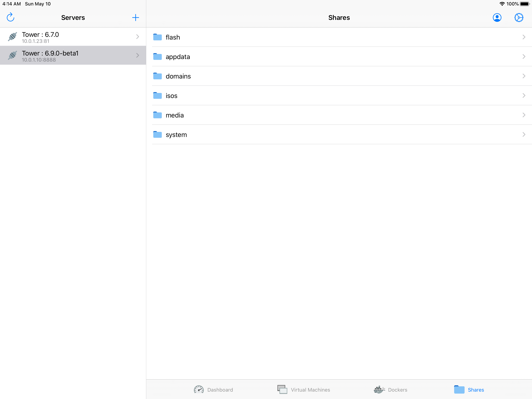Expand the domains share chevron
The width and height of the screenshot is (532, 399).
(524, 76)
